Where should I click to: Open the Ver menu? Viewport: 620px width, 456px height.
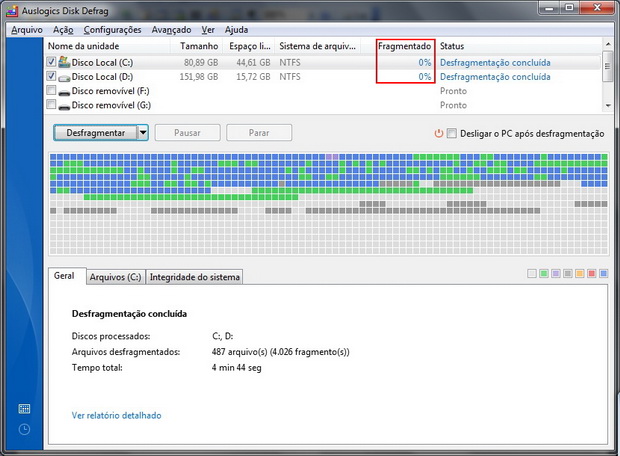click(208, 30)
